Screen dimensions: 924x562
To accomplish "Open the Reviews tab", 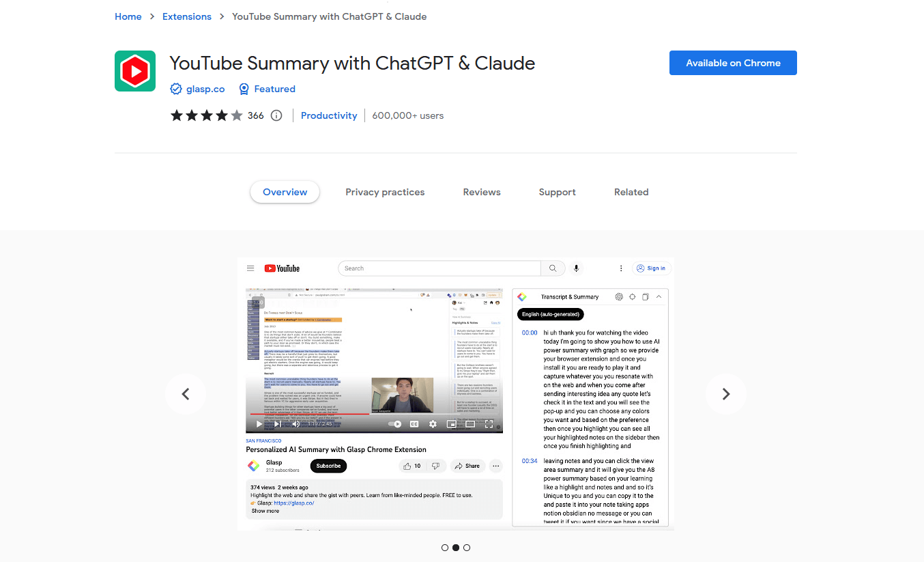I will (x=482, y=192).
